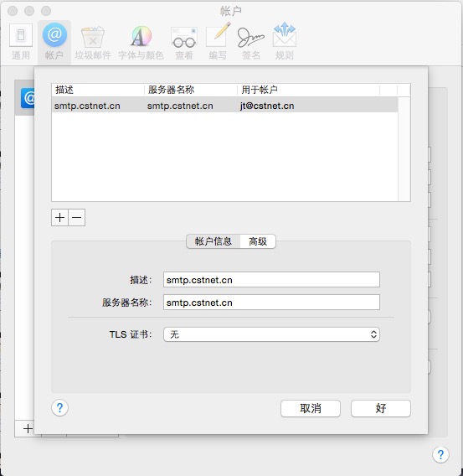Screen dimensions: 463x476
Task: Switch to the 帐户信息 tab
Action: click(x=213, y=241)
